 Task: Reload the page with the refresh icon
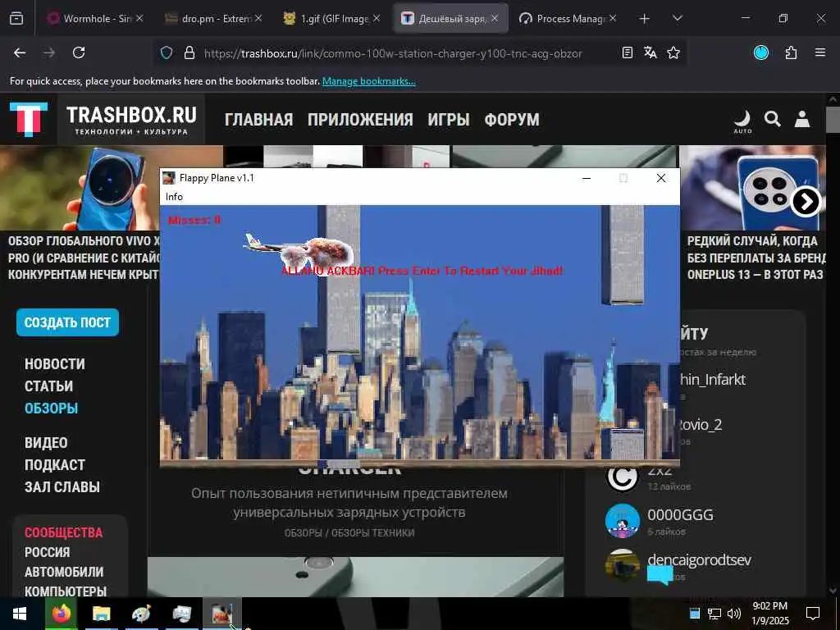(79, 52)
